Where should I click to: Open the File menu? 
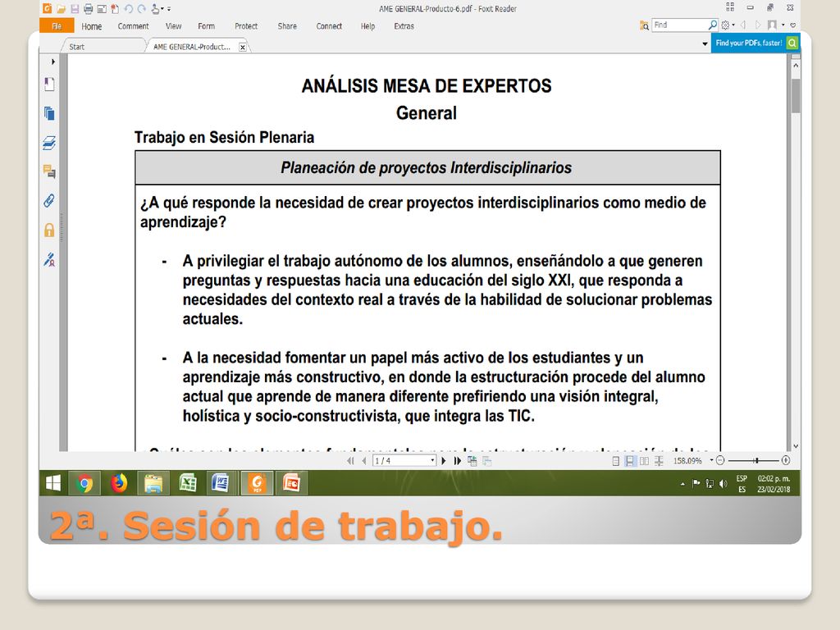click(x=57, y=25)
